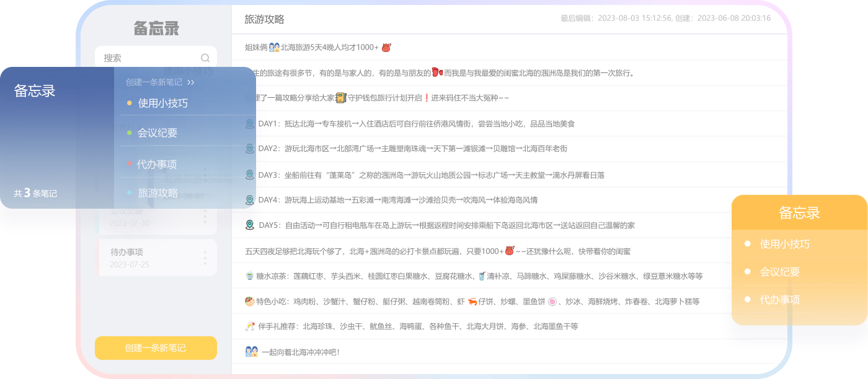Viewport: 868px width, 379px height.
Task: Select 旅游攻略 in the blue widget
Action: pos(157,193)
